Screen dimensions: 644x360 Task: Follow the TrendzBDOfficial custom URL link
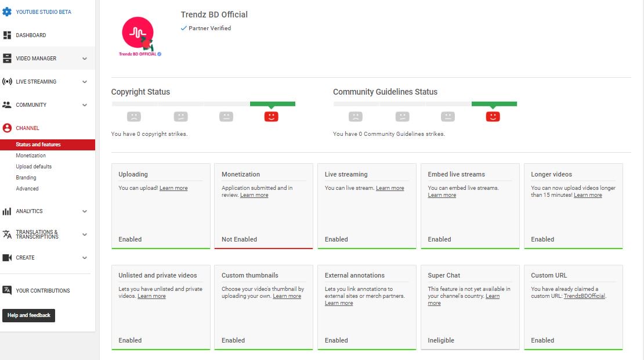click(x=584, y=296)
